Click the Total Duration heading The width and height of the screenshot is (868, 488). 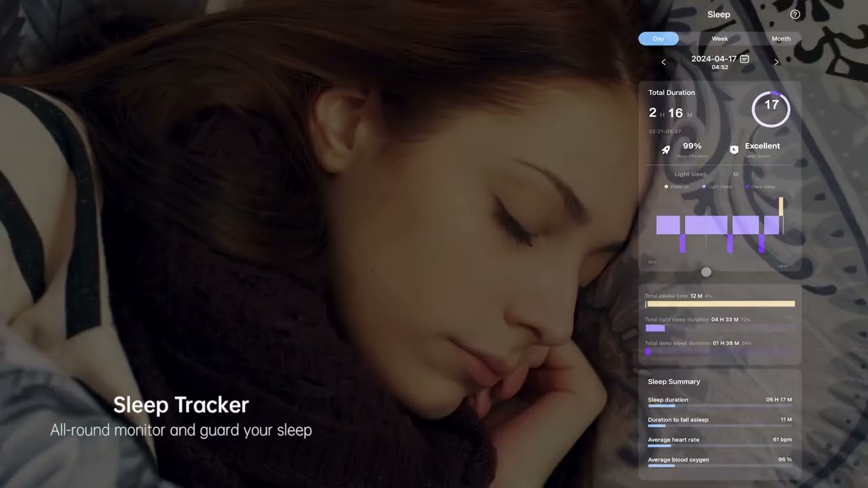pyautogui.click(x=671, y=93)
